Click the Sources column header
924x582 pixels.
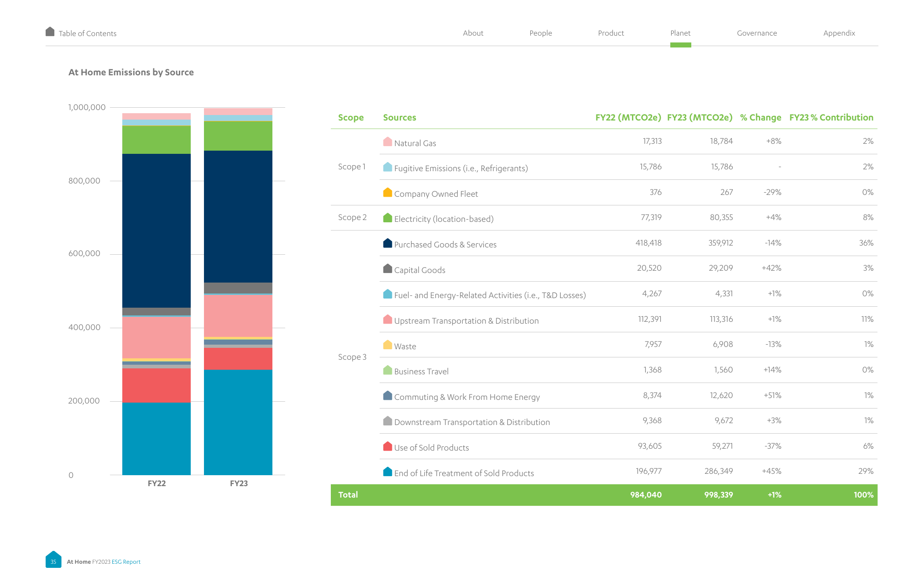point(400,117)
